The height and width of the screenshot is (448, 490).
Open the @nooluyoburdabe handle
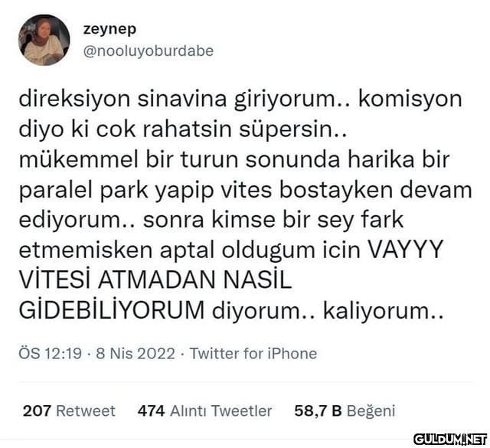(149, 51)
